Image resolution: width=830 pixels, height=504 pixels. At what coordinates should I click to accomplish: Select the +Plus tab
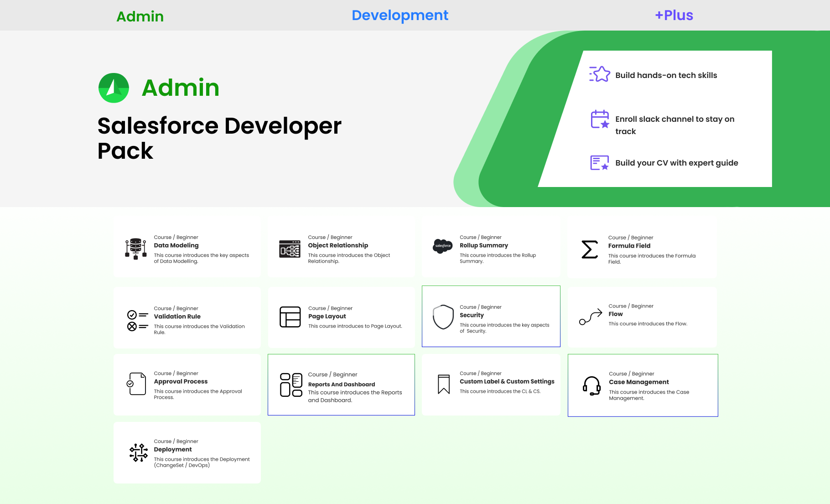(674, 16)
